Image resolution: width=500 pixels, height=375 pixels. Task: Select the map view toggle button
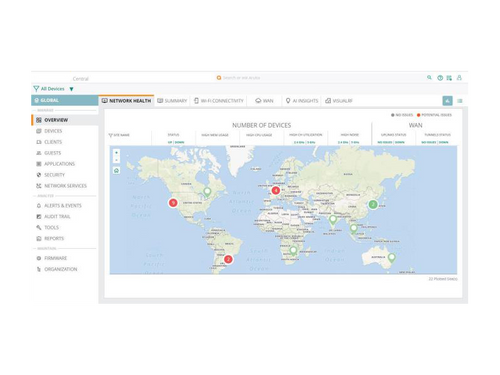(447, 101)
